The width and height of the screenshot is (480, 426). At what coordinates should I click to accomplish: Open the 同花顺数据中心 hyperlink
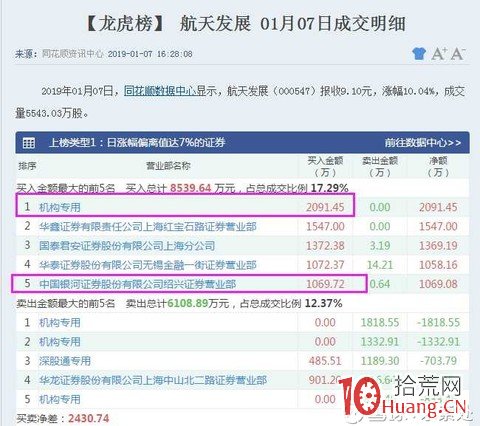click(x=160, y=91)
